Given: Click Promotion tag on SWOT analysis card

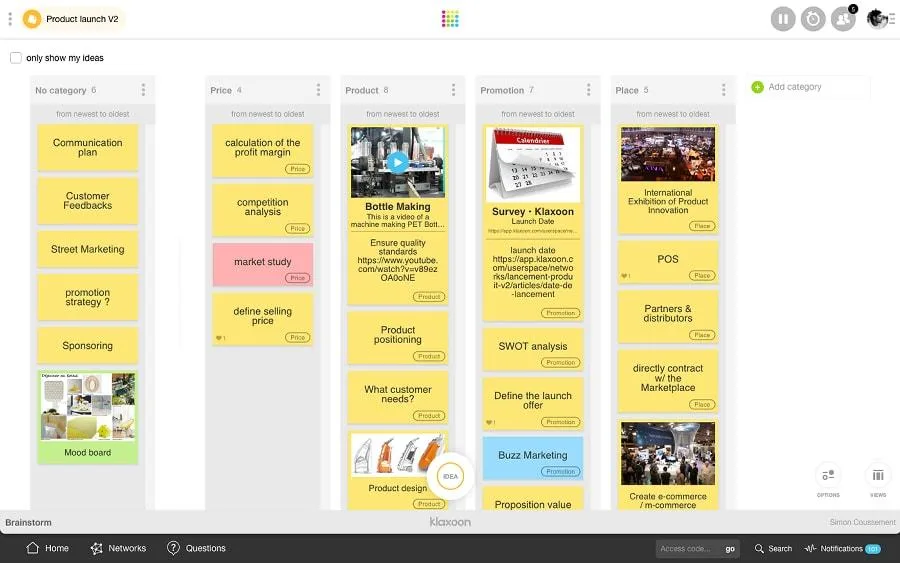Looking at the screenshot, I should tap(560, 363).
